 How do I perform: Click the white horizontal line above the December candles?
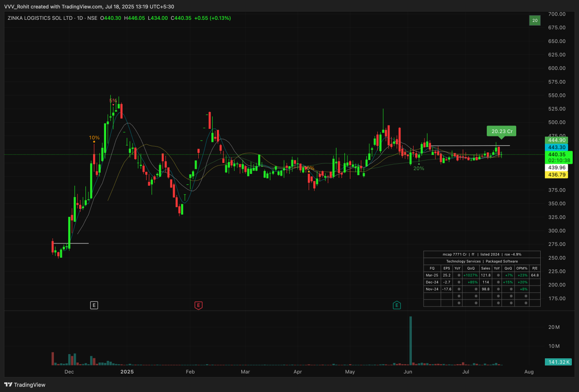point(70,243)
